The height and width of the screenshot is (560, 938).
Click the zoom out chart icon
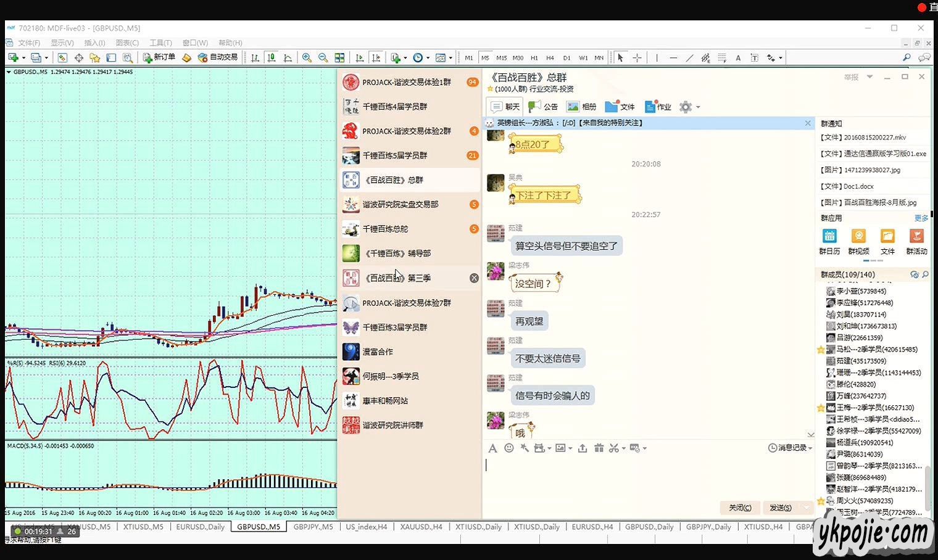(x=323, y=58)
